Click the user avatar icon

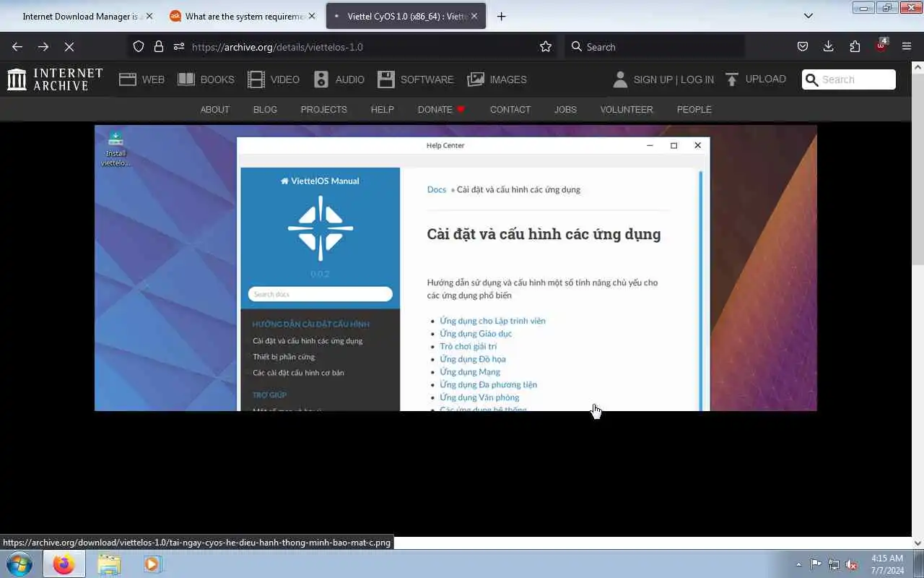(620, 79)
